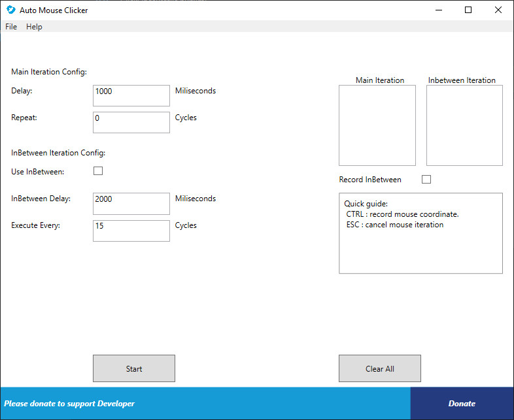This screenshot has width=514, height=420.
Task: Focus the Repeat cycles input field
Action: point(131,122)
